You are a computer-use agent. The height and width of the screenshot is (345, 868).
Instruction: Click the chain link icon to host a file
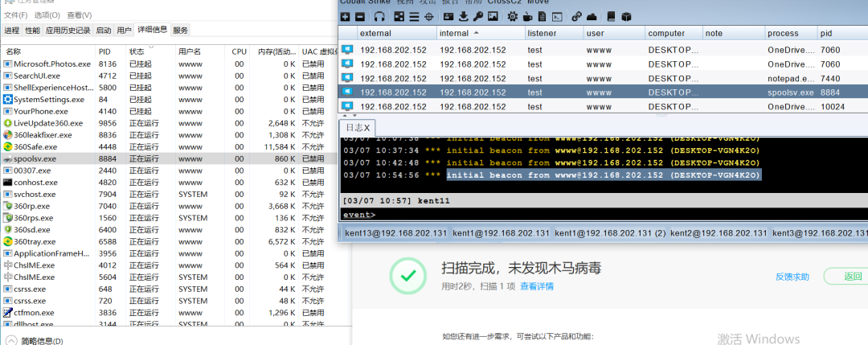(577, 17)
